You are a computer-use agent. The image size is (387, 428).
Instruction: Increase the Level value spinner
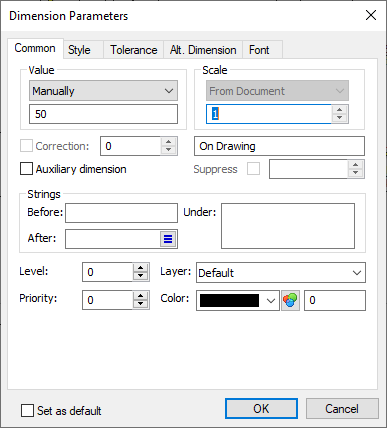tap(140, 268)
